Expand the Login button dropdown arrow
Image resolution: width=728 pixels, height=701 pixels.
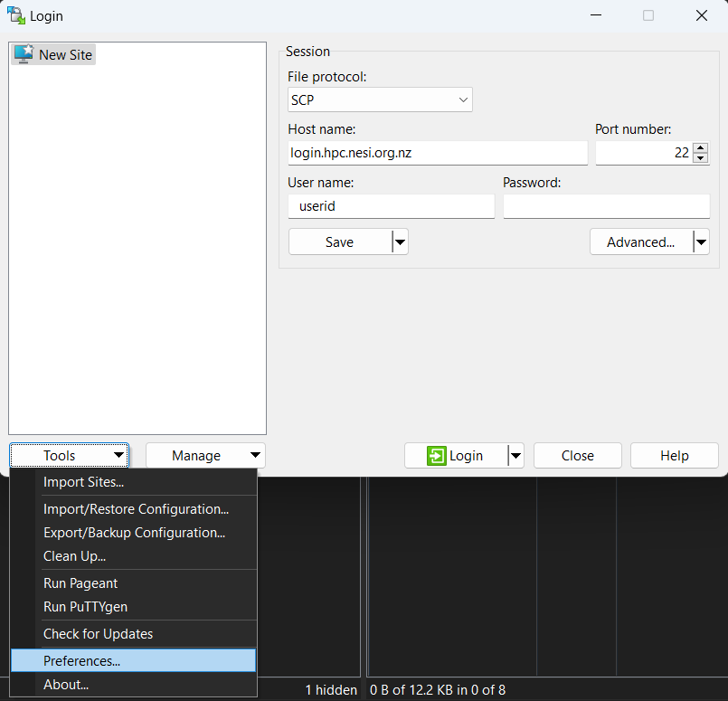514,455
